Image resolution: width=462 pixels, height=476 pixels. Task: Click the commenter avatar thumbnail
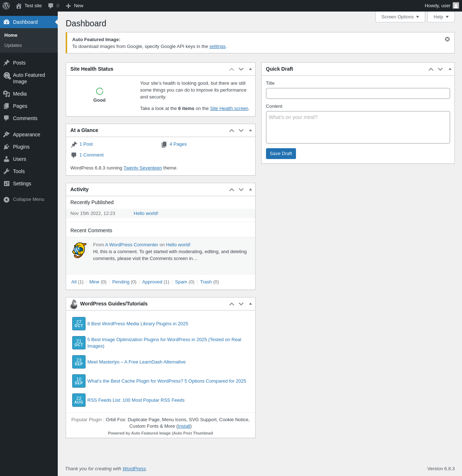click(79, 250)
